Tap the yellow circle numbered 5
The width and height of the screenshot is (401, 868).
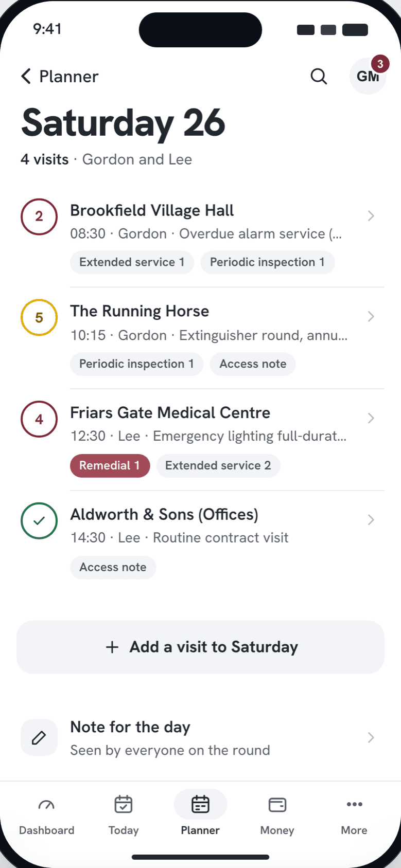39,317
